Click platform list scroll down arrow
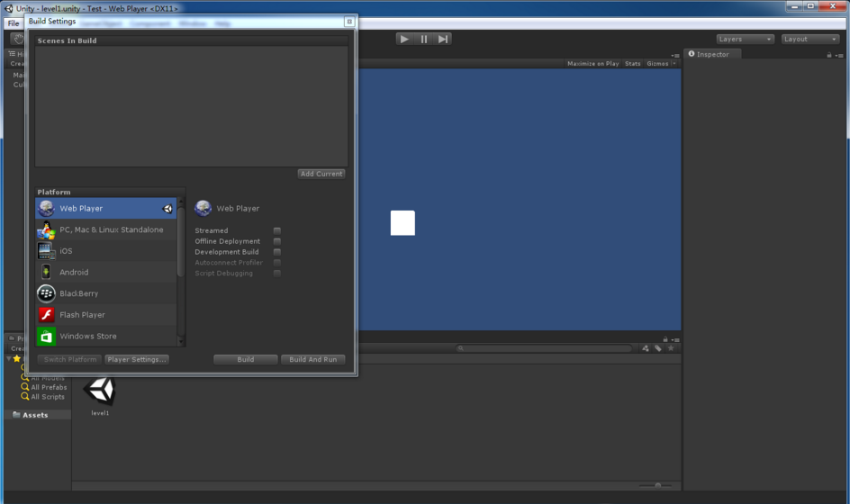The width and height of the screenshot is (850, 504). click(181, 343)
